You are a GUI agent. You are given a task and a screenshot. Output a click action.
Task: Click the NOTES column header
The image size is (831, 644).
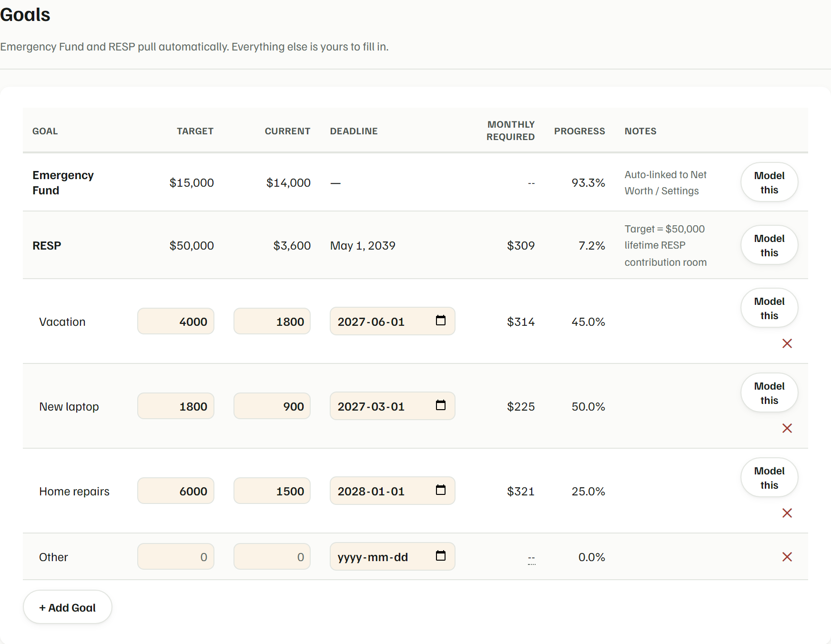tap(640, 131)
